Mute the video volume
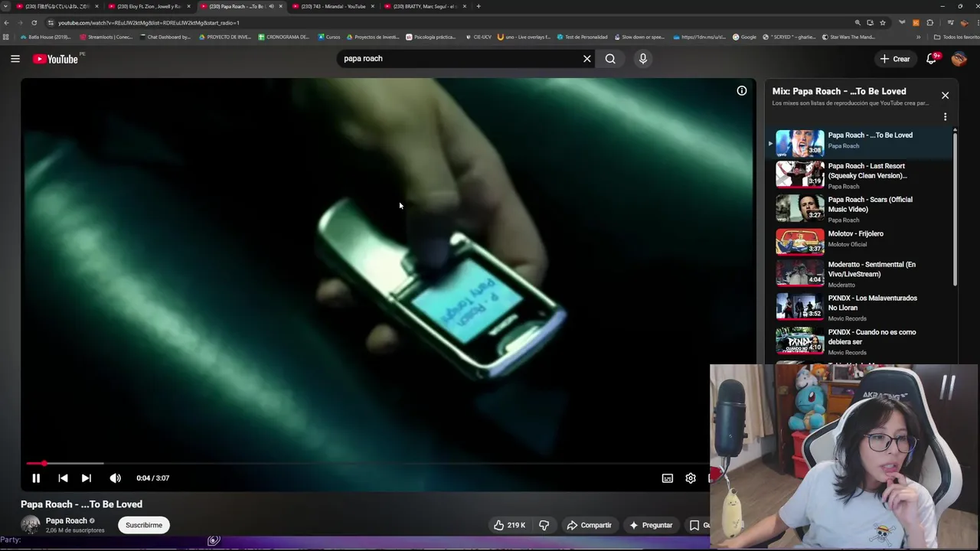 pyautogui.click(x=115, y=478)
